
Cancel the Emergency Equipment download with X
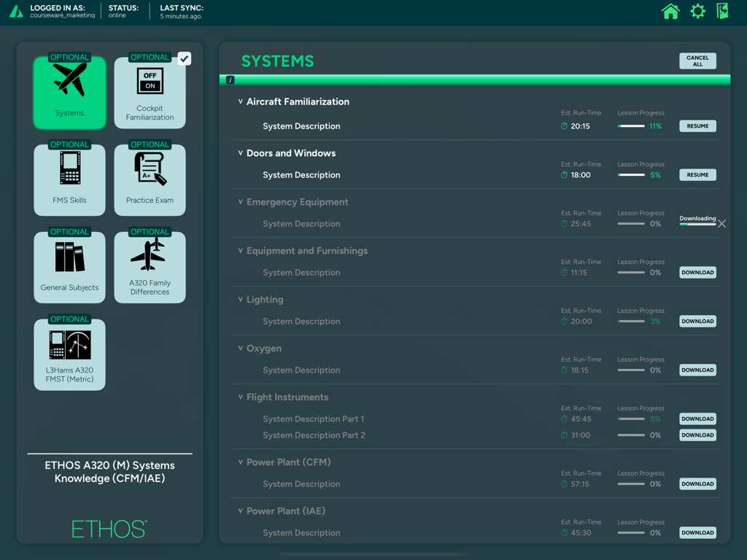(x=721, y=224)
